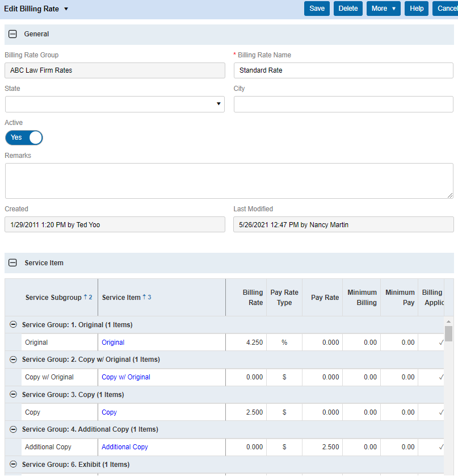Collapse Service Group 4. Additional Copy
The height and width of the screenshot is (476, 458).
click(x=13, y=429)
